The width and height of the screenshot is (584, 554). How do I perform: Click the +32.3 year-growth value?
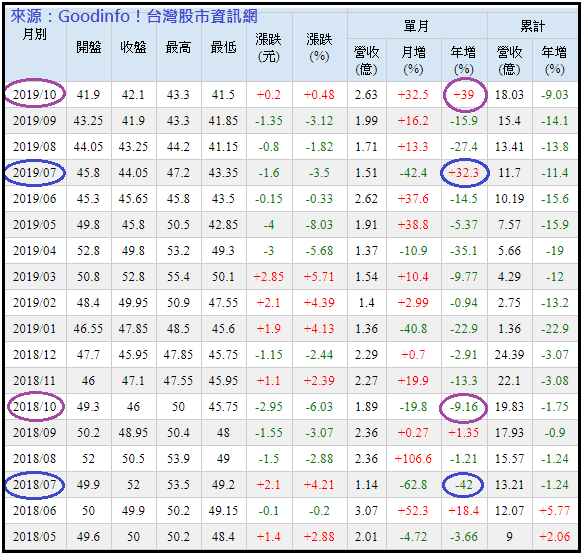[x=464, y=173]
